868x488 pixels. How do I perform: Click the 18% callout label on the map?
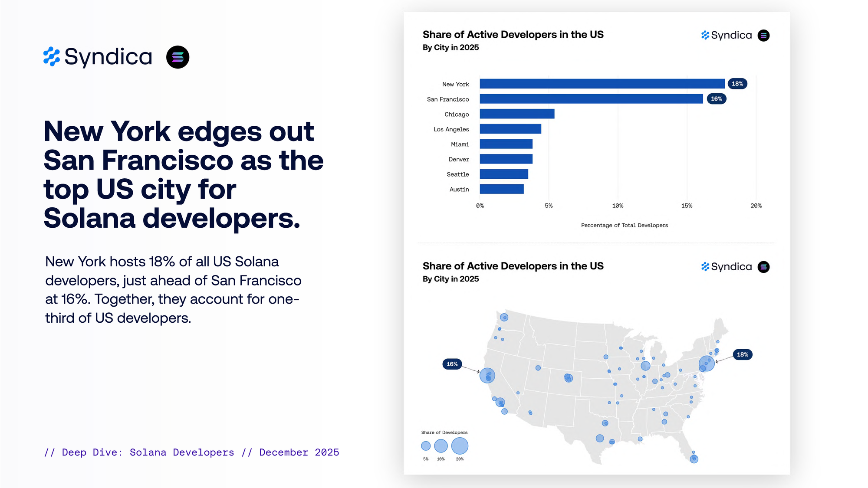click(742, 354)
